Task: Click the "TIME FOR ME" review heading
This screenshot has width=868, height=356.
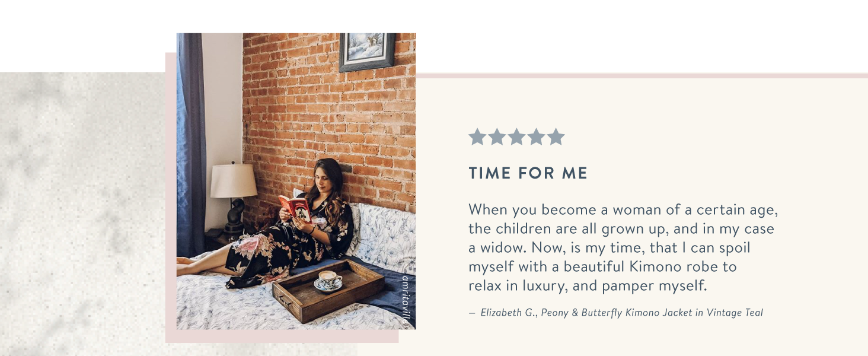Action: click(528, 173)
